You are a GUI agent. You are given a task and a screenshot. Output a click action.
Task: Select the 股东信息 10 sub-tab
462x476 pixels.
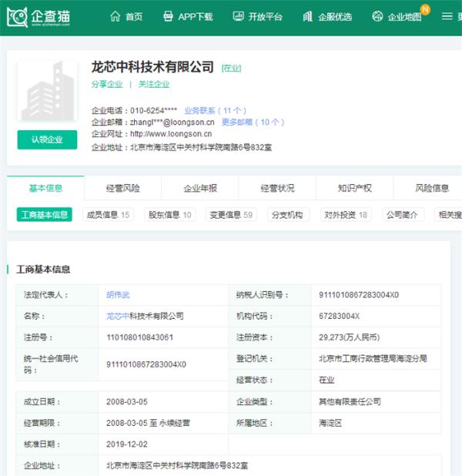click(170, 215)
